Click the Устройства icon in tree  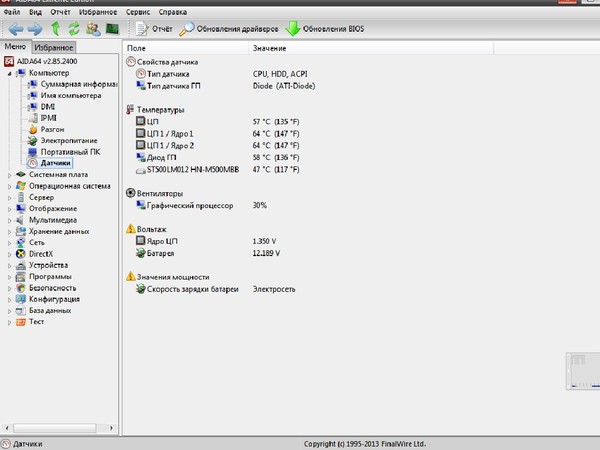[x=21, y=265]
